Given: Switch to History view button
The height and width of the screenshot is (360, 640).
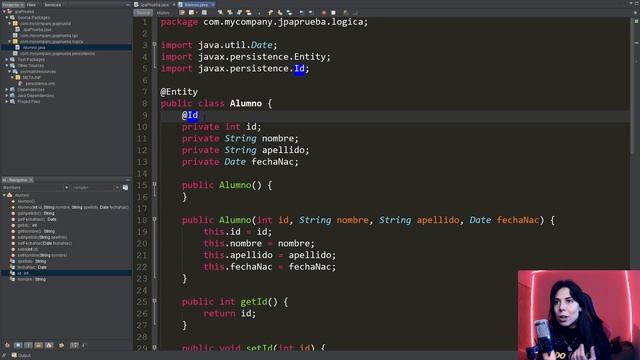Looking at the screenshot, I should tap(163, 13).
